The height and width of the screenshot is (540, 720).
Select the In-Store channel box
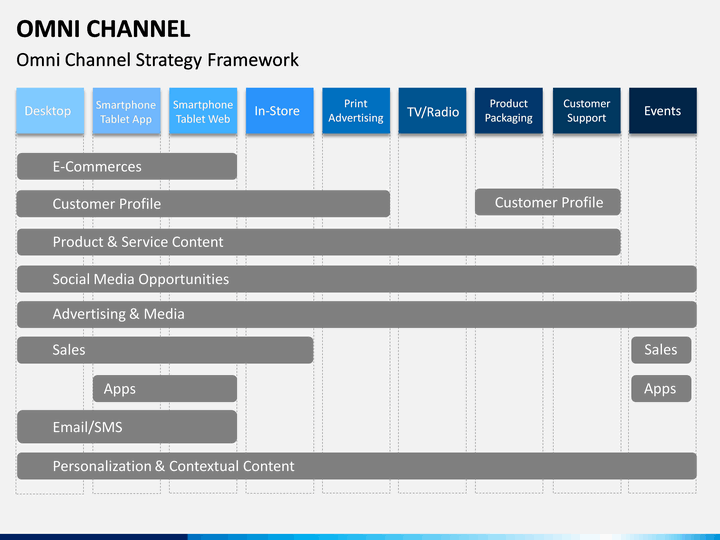point(280,111)
